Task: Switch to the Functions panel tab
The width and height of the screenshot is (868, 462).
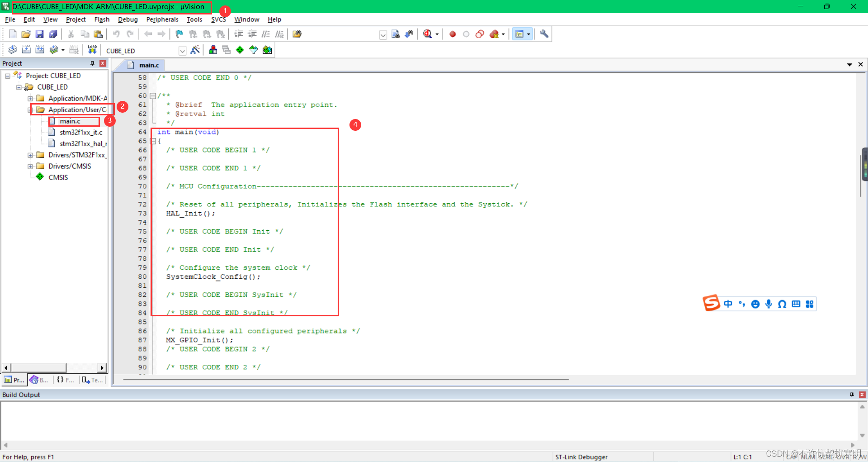Action: coord(66,380)
